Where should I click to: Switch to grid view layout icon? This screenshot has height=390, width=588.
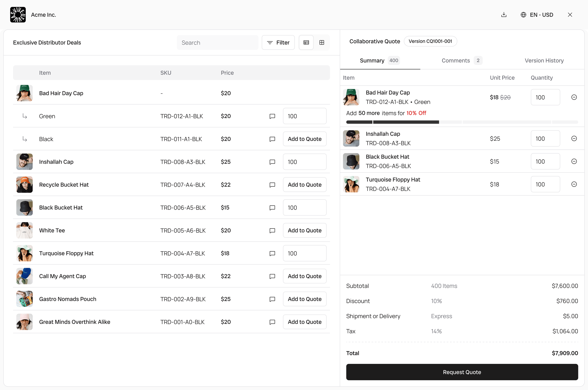[x=322, y=42]
